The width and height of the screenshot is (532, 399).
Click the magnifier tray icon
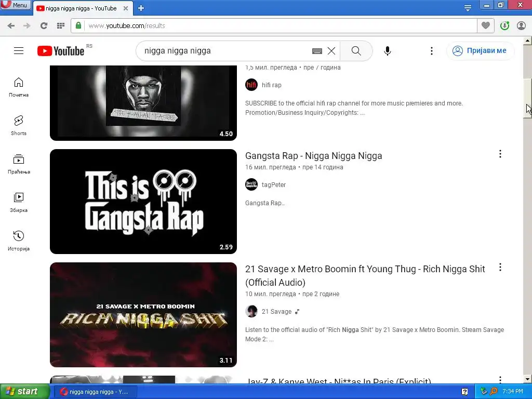coord(494,392)
